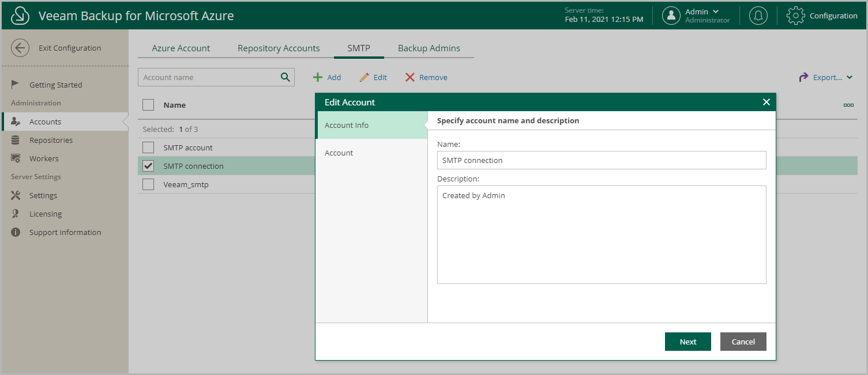Image resolution: width=868 pixels, height=375 pixels.
Task: Switch to the Azure Account tab
Action: (181, 48)
